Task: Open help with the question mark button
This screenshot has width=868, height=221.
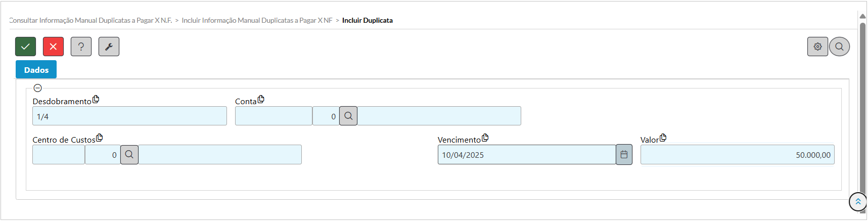Action: click(x=81, y=47)
